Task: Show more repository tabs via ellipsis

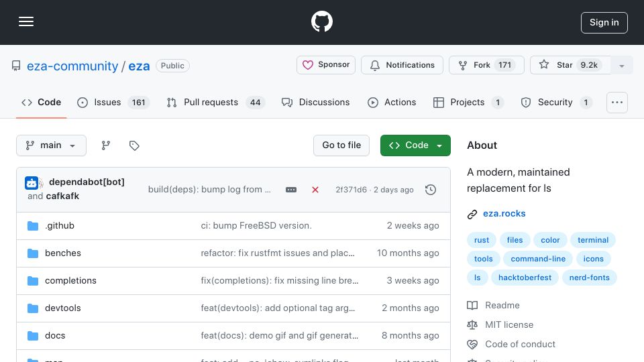Action: coord(617,103)
